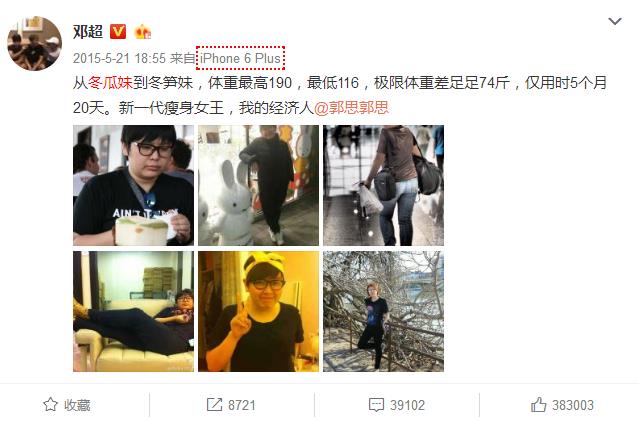Click the comment bubble icon
Screen dimensions: 639x421
pos(376,405)
